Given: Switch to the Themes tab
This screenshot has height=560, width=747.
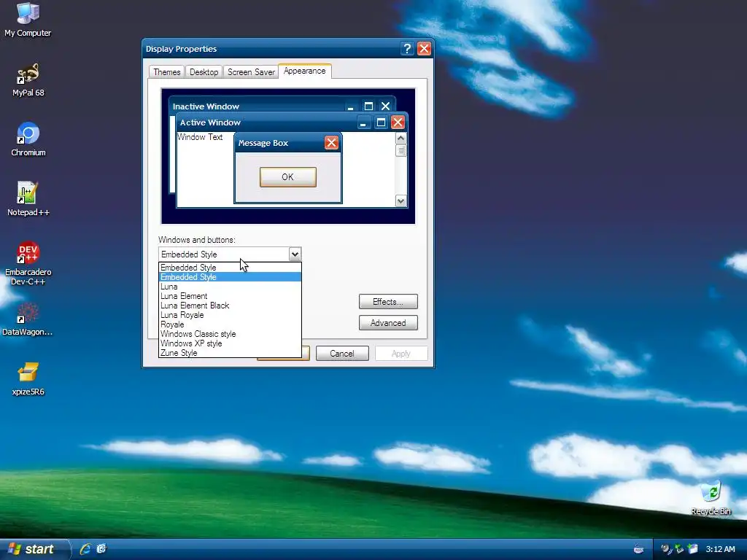Looking at the screenshot, I should pyautogui.click(x=167, y=72).
